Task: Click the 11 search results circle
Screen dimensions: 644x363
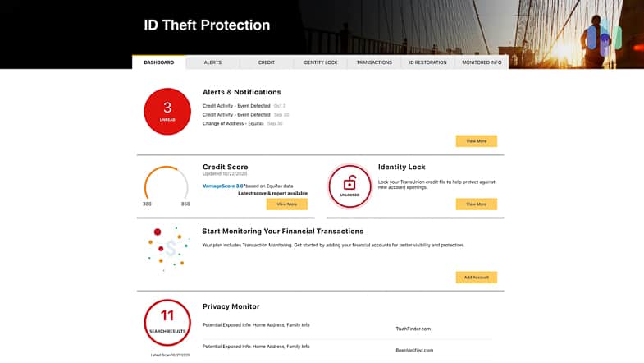Action: [167, 321]
